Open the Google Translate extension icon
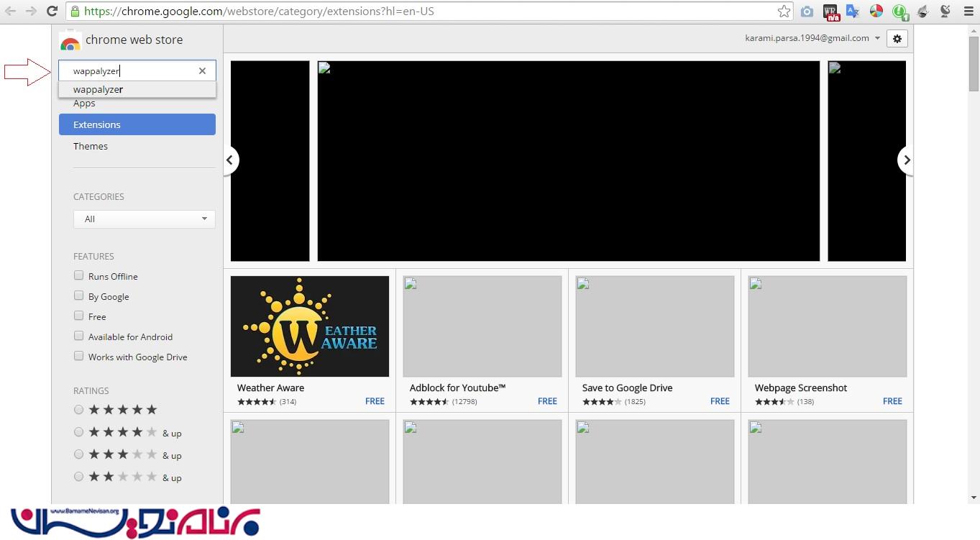The width and height of the screenshot is (980, 540). coord(853,12)
